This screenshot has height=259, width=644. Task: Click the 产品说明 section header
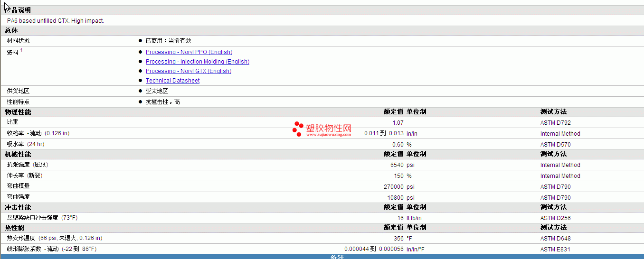click(x=18, y=10)
